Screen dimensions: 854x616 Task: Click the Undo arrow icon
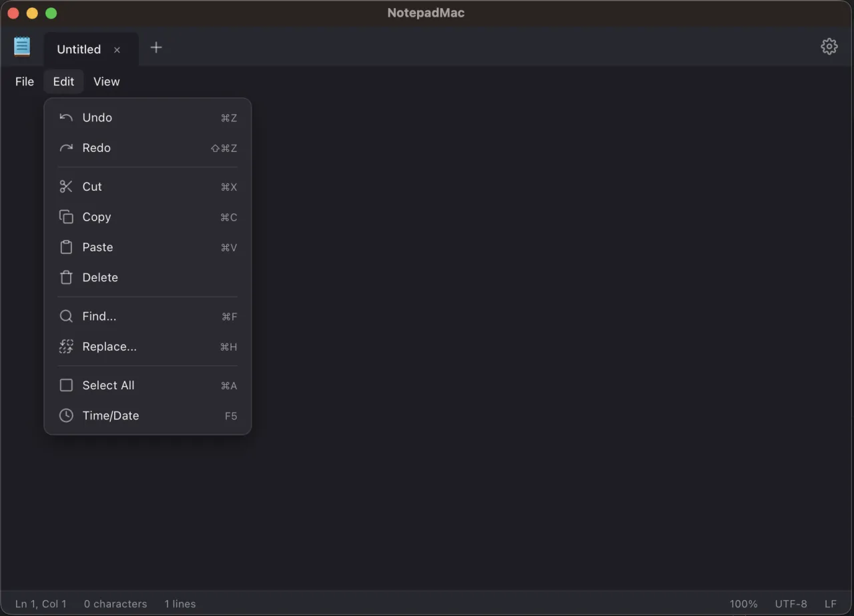(66, 118)
